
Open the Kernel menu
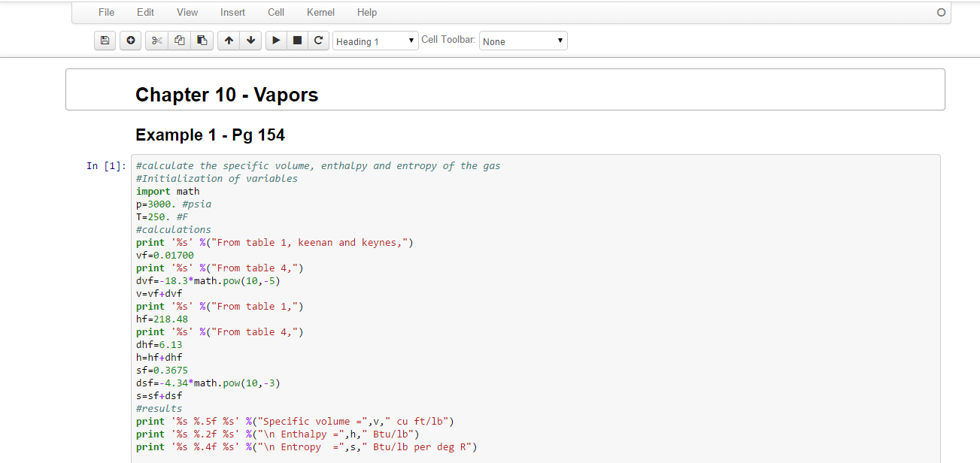tap(320, 12)
